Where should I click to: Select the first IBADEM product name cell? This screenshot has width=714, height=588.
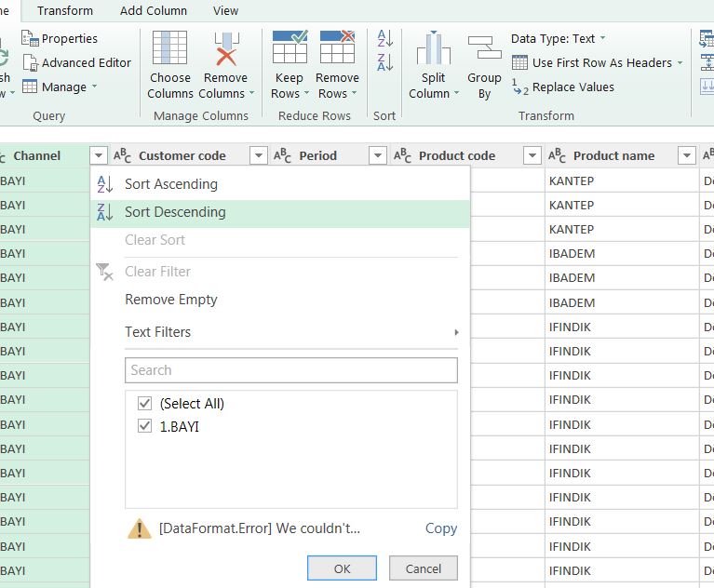(622, 253)
